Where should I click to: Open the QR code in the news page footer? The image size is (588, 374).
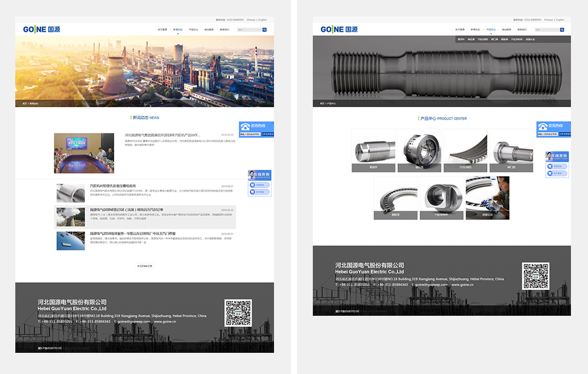tap(238, 313)
